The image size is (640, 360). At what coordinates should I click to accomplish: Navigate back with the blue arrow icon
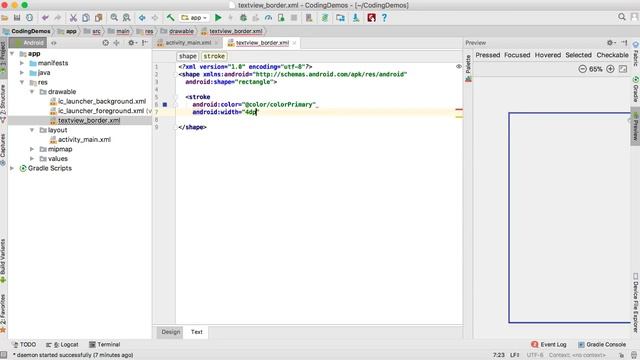[142, 18]
